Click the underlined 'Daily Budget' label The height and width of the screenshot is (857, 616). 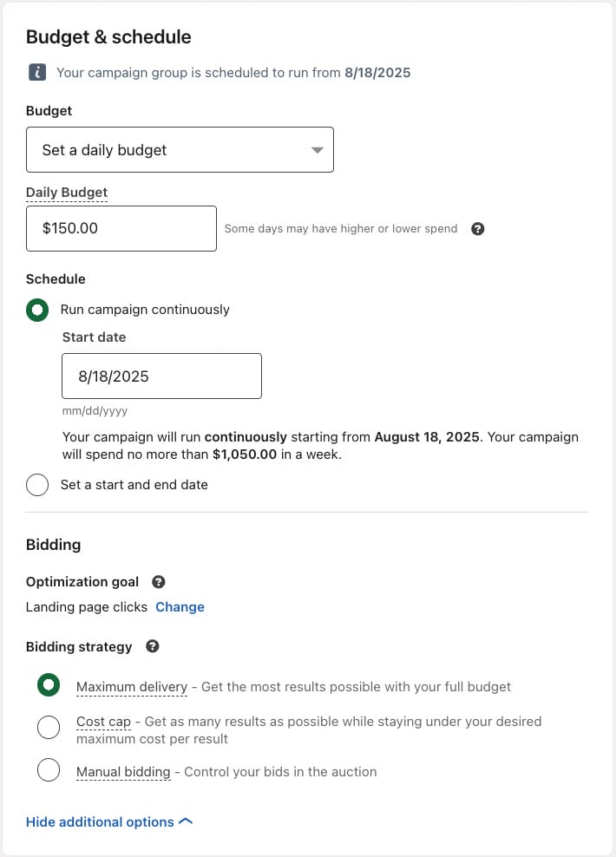67,192
